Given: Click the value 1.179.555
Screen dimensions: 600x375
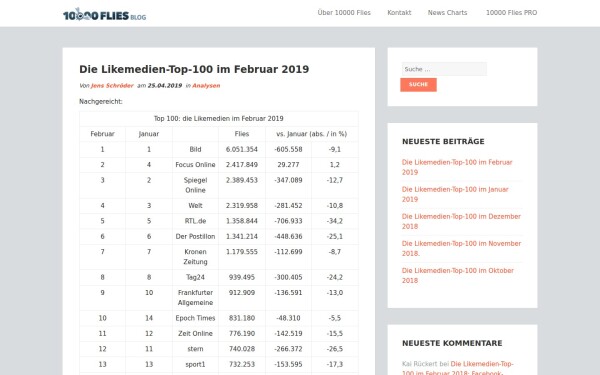Looking at the screenshot, I should [242, 252].
